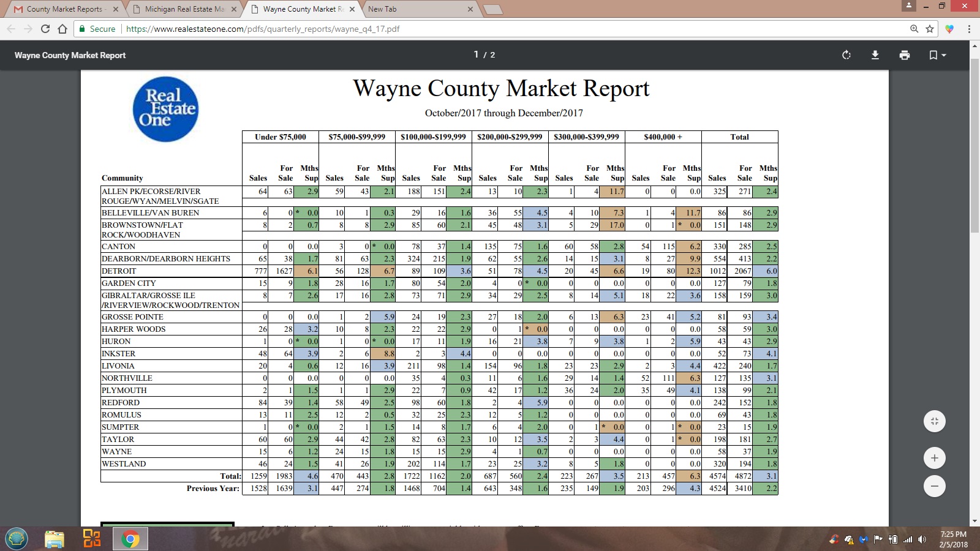Click the fit to page button
This screenshot has width=980, height=551.
pos(934,421)
